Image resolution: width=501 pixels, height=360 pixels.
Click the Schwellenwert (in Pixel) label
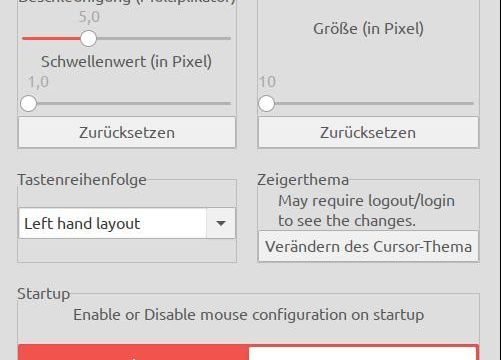(x=126, y=62)
